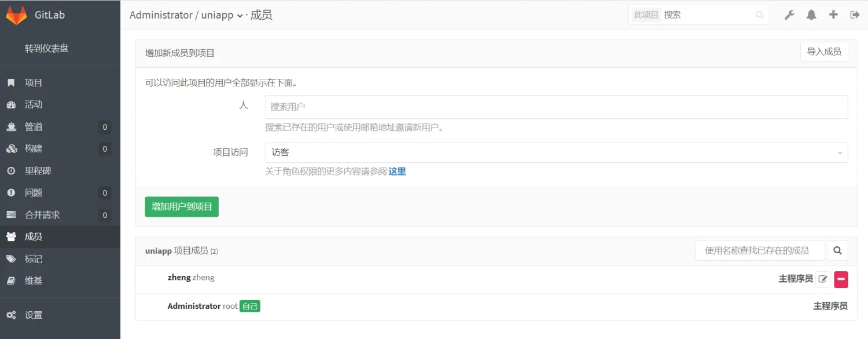868x339 pixels.
Task: Click the GitLab fox logo
Action: pyautogui.click(x=16, y=15)
